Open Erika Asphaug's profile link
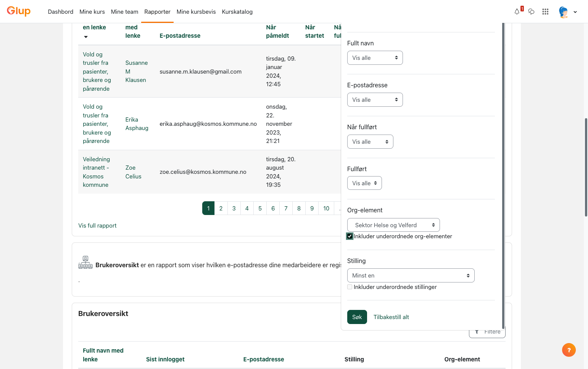The image size is (588, 369). pos(137,124)
